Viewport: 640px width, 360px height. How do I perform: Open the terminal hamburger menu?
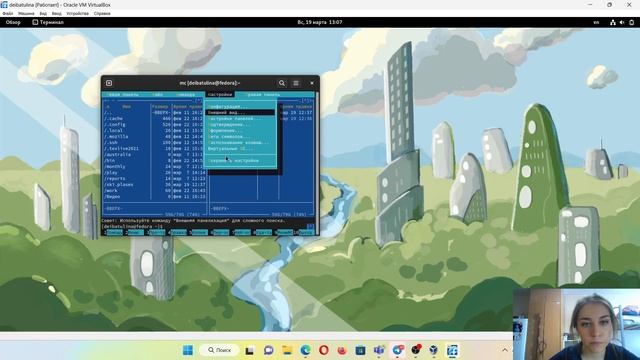pyautogui.click(x=296, y=83)
